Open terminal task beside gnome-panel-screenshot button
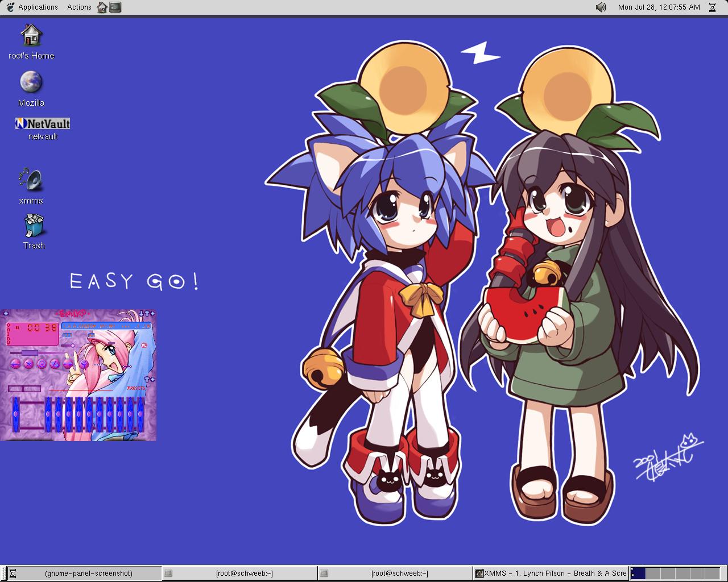 click(239, 573)
